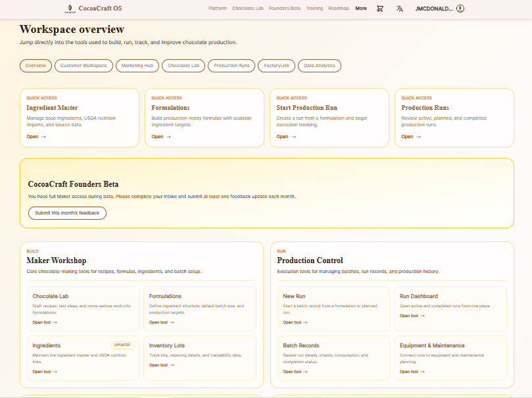This screenshot has height=398, width=532.
Task: Click the Workspace overview heading
Action: (x=72, y=29)
